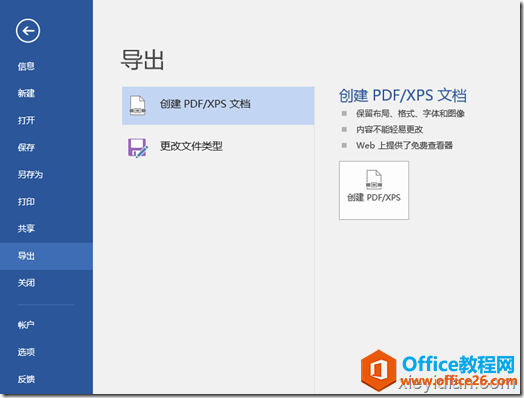Click the text Web 上提供了免费查看器

click(404, 145)
